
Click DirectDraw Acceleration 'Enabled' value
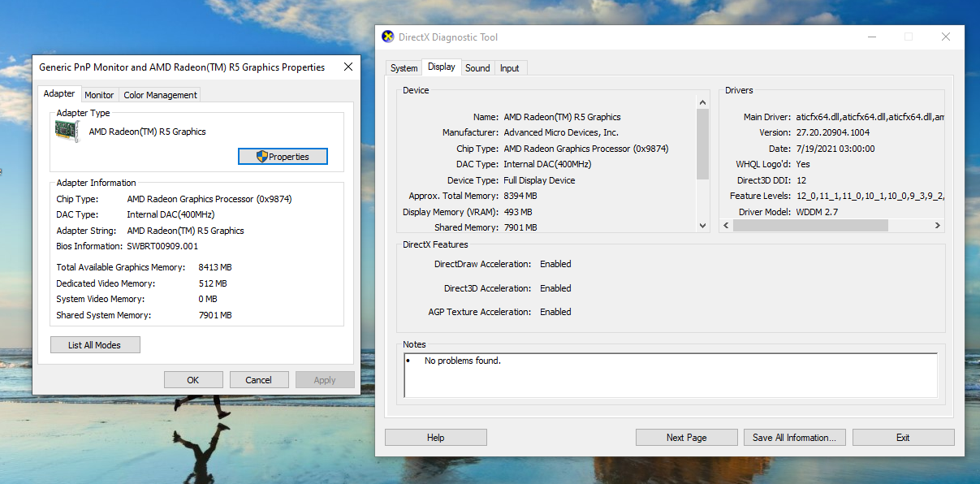tap(555, 264)
